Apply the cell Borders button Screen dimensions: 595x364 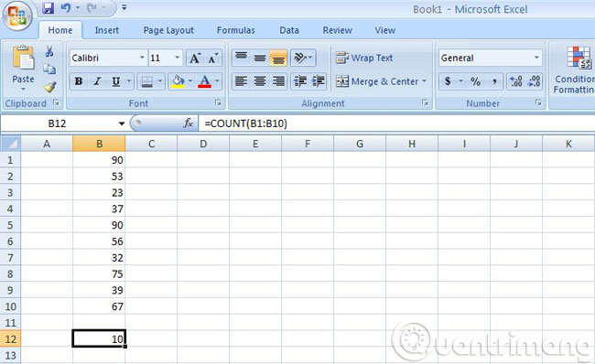[x=146, y=81]
